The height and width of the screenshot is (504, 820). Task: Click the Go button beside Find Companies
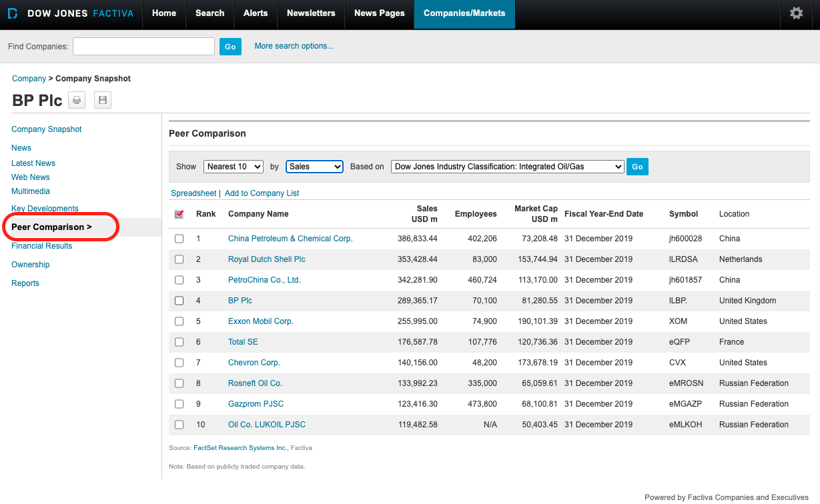tap(230, 47)
